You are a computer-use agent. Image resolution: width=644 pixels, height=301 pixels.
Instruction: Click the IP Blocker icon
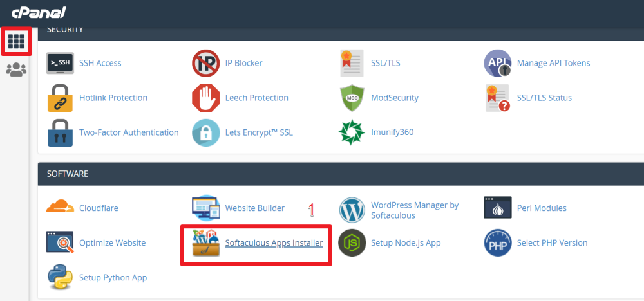click(x=206, y=63)
